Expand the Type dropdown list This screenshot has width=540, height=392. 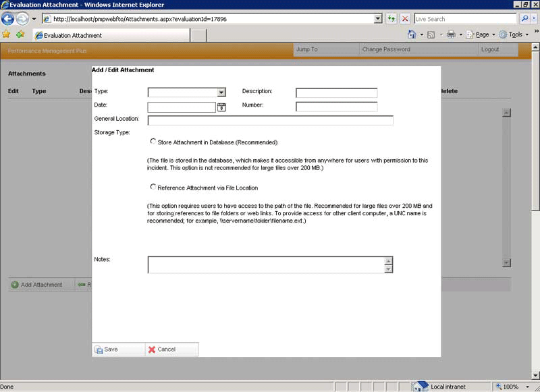click(221, 92)
